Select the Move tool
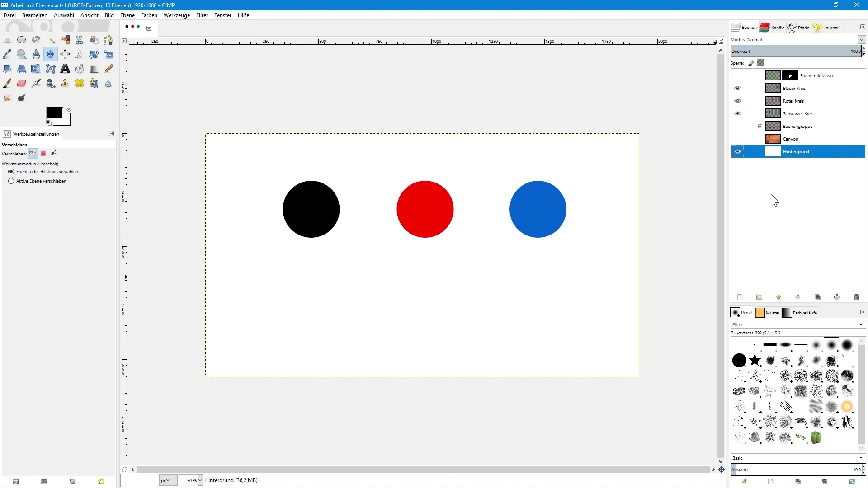868x488 pixels. tap(51, 54)
